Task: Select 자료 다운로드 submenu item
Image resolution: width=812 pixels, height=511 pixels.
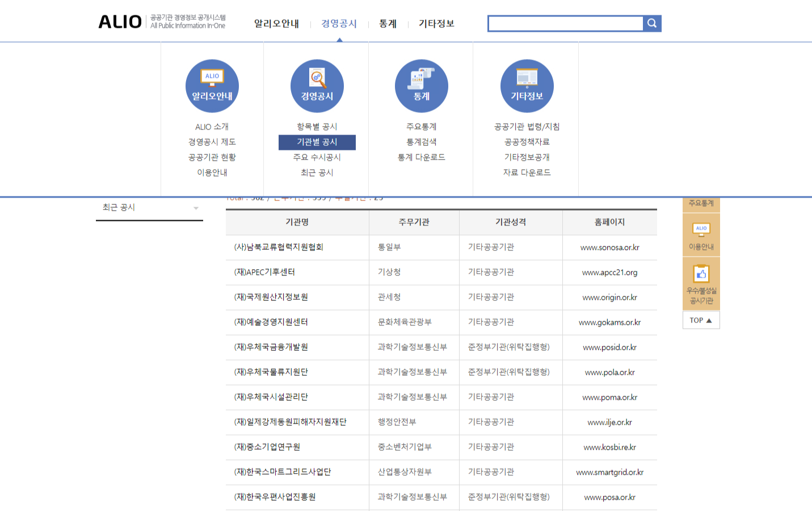Action: coord(527,173)
